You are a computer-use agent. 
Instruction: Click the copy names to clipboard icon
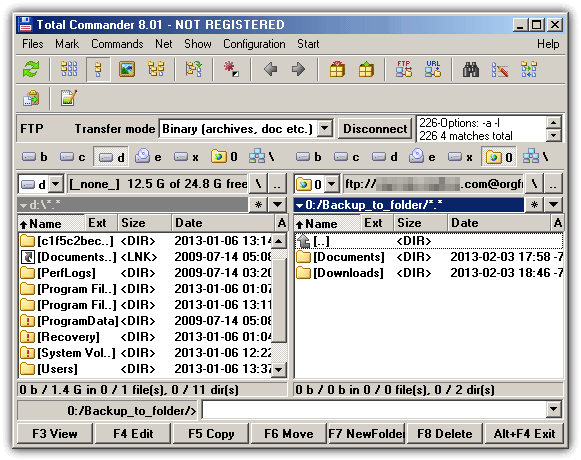[x=31, y=99]
